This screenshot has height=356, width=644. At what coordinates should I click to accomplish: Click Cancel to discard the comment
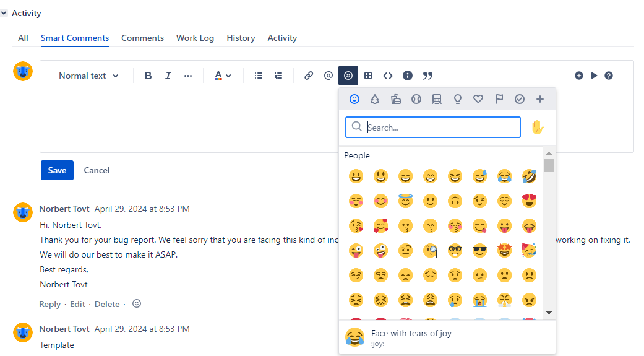click(x=97, y=170)
